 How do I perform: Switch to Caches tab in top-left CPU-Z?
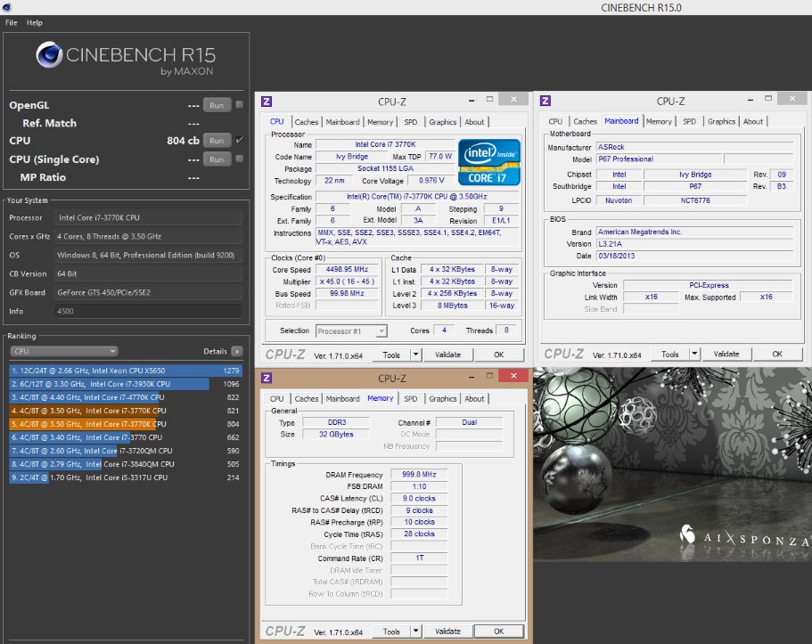tap(307, 122)
